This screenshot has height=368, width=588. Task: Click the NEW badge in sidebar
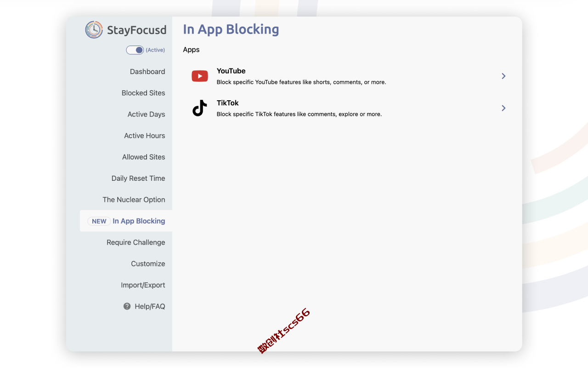99,221
